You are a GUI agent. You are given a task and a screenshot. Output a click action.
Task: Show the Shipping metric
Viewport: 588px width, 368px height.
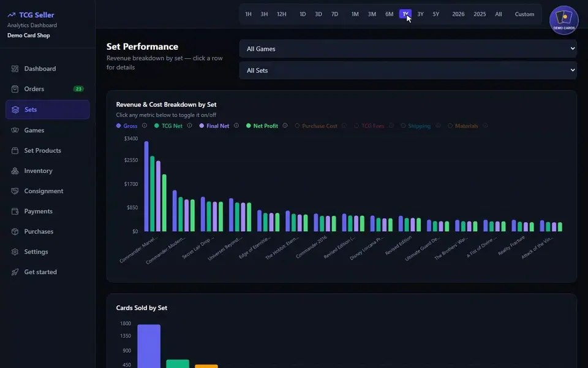[415, 126]
